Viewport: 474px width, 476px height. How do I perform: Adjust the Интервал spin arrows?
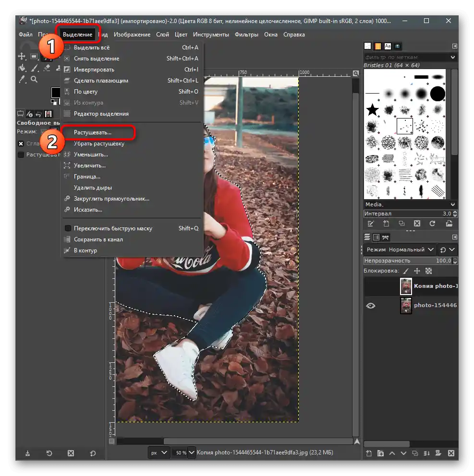click(x=455, y=214)
